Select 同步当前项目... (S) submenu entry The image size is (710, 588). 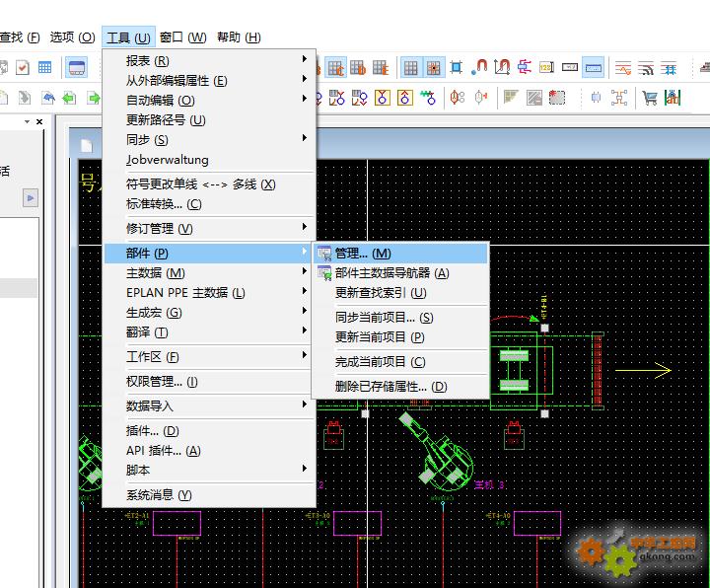coord(400,317)
